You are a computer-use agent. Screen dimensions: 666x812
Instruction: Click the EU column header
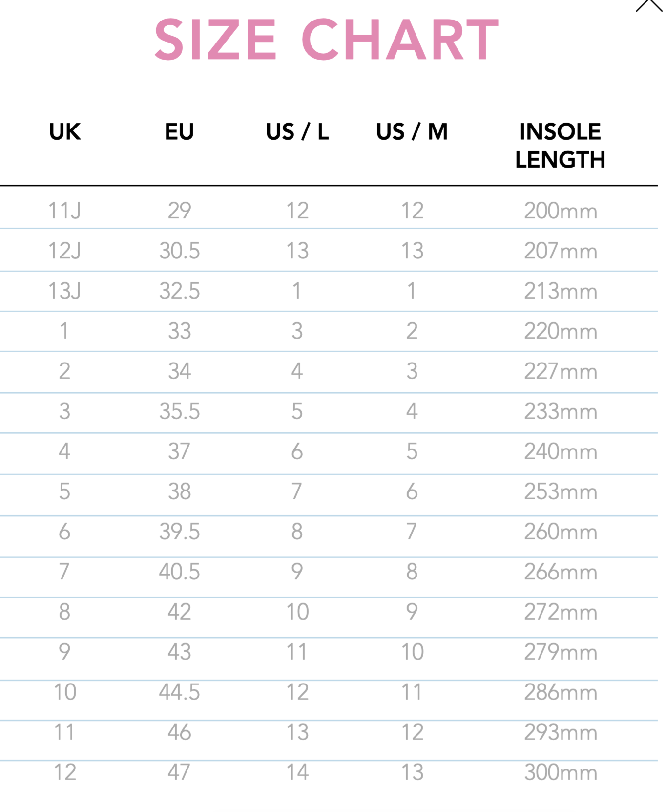click(x=179, y=132)
